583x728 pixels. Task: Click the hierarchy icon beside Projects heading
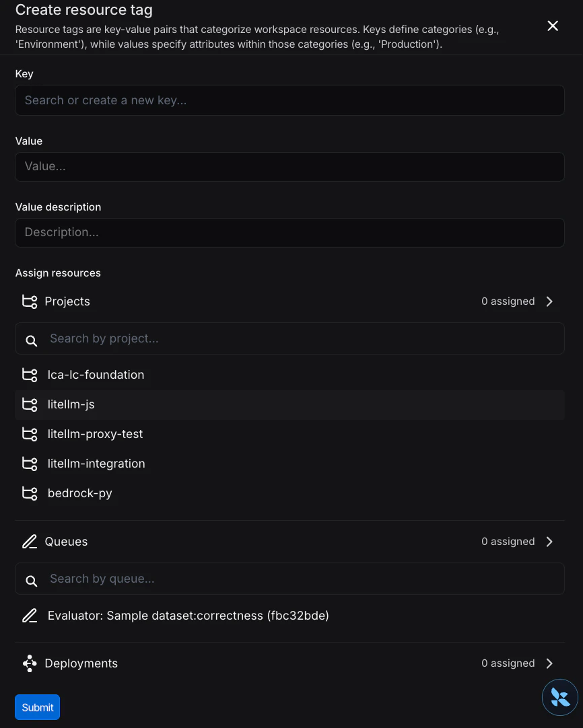pos(30,301)
